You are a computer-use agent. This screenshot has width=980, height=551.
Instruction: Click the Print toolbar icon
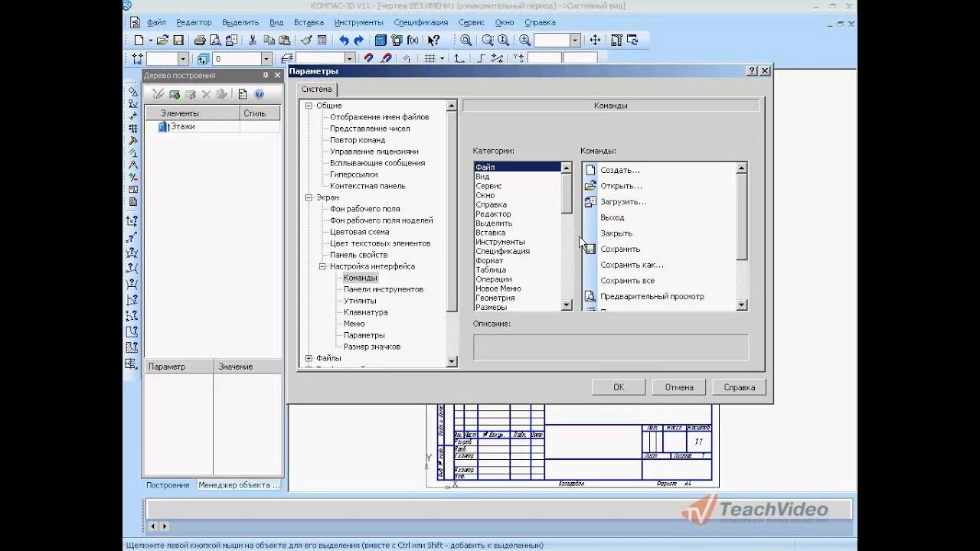coord(200,40)
